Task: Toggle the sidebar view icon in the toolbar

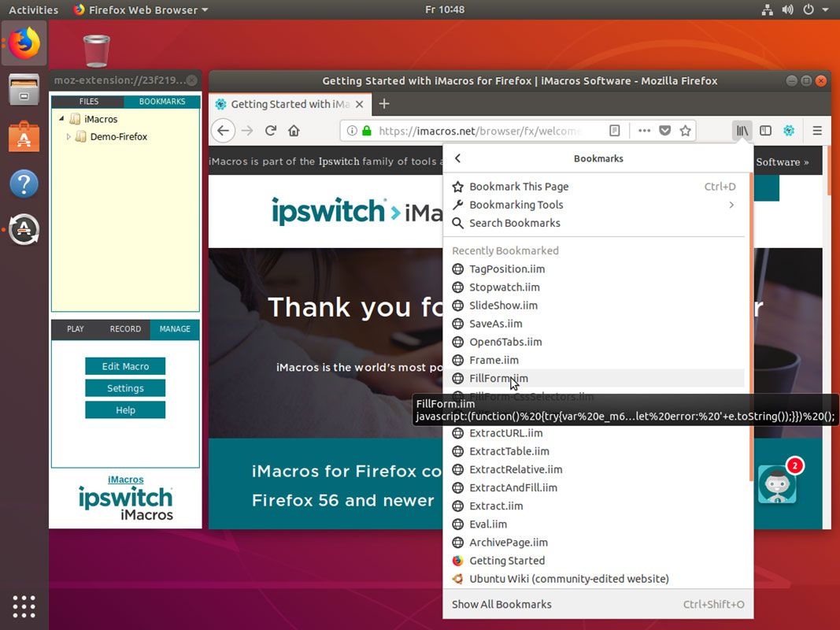Action: (765, 131)
